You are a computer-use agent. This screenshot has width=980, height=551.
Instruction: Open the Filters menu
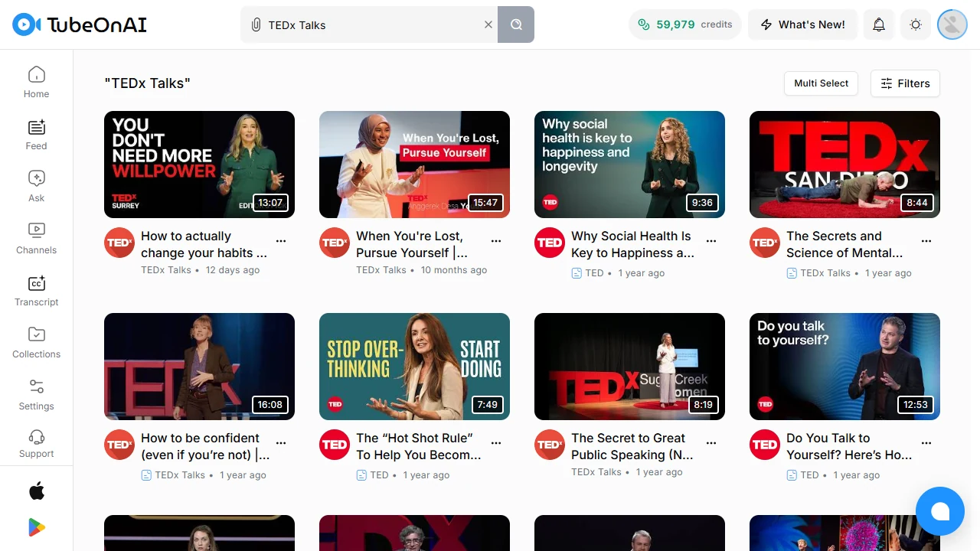[x=905, y=83]
